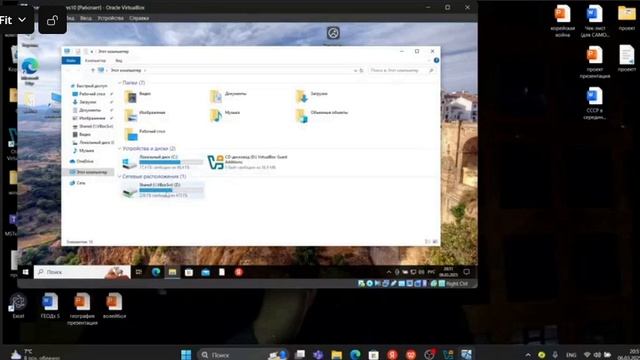Select CD drive VirtualBox Guest Additions
Screen dimensions: 640x360
[248, 162]
